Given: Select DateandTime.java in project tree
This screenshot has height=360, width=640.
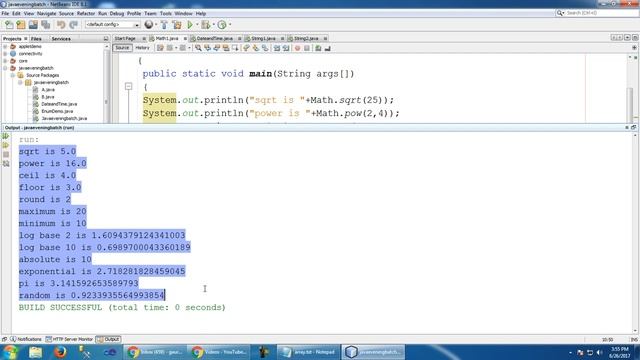Looking at the screenshot, I should 59,104.
